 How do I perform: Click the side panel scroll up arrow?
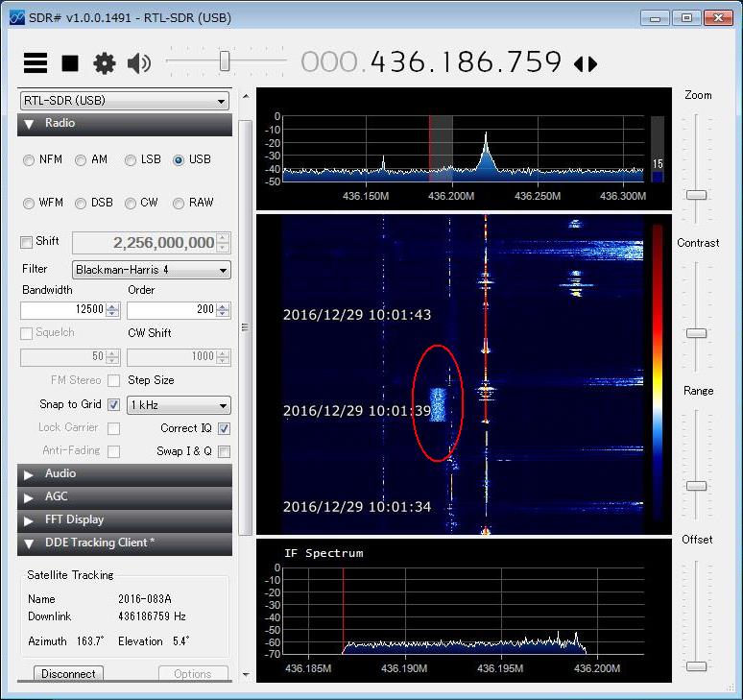(246, 96)
